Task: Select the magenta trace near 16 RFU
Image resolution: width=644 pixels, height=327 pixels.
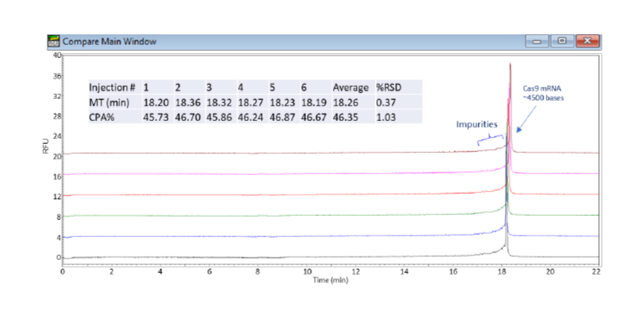Action: (x=245, y=173)
